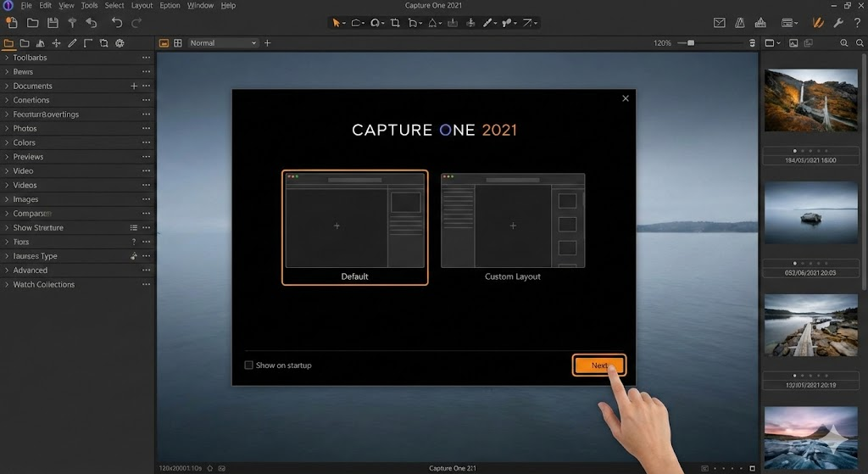Select the sunset mountain thumbnail
The image size is (868, 474).
[811, 438]
